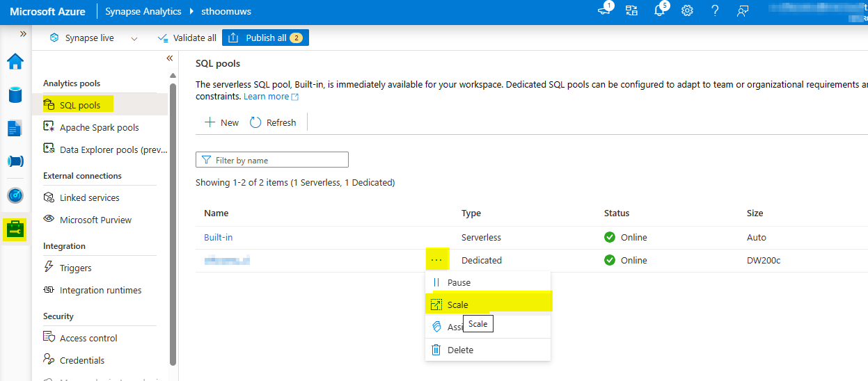Open the help question mark icon
The height and width of the screenshot is (381, 868).
click(715, 10)
